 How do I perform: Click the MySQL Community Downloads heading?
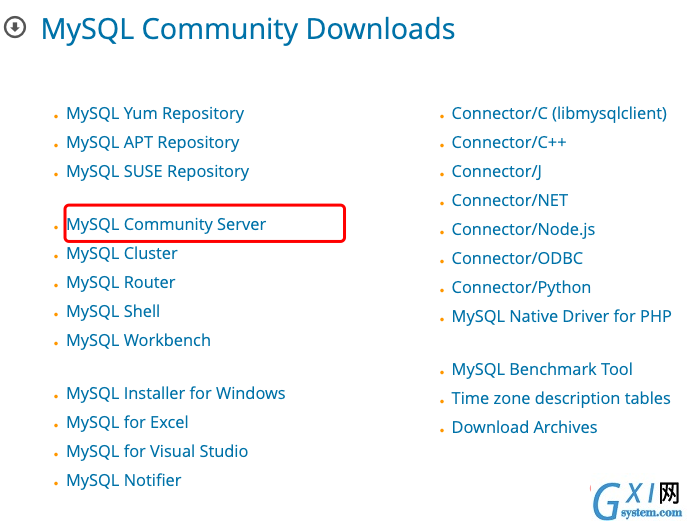(x=248, y=29)
